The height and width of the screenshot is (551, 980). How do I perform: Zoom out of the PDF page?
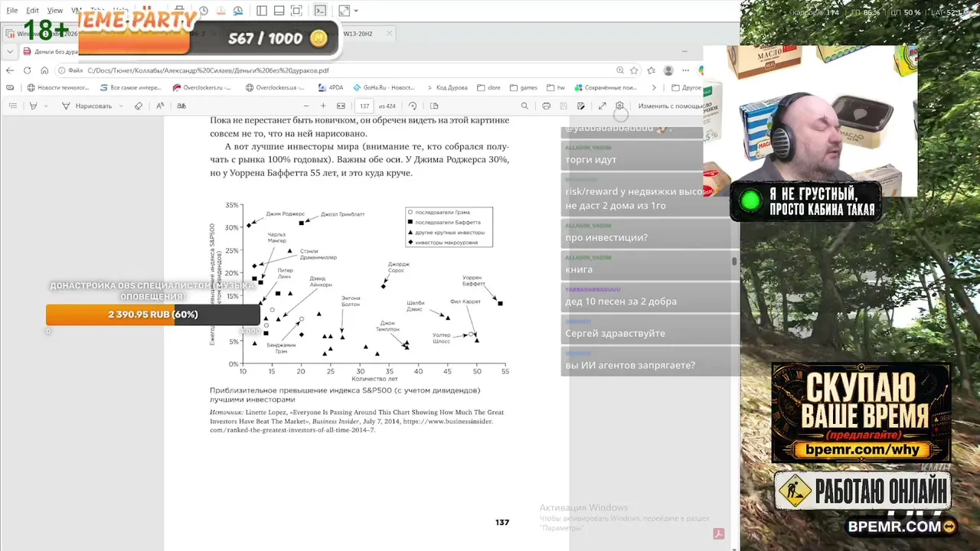pyautogui.click(x=306, y=106)
